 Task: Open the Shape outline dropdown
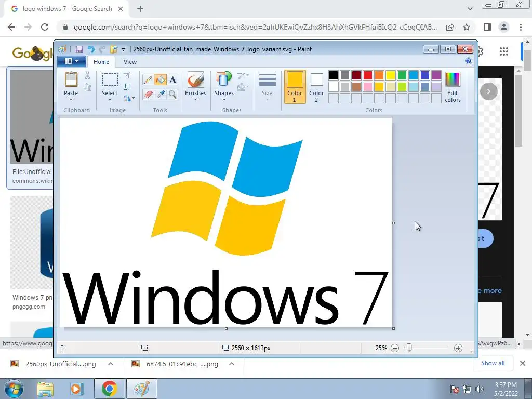[243, 76]
